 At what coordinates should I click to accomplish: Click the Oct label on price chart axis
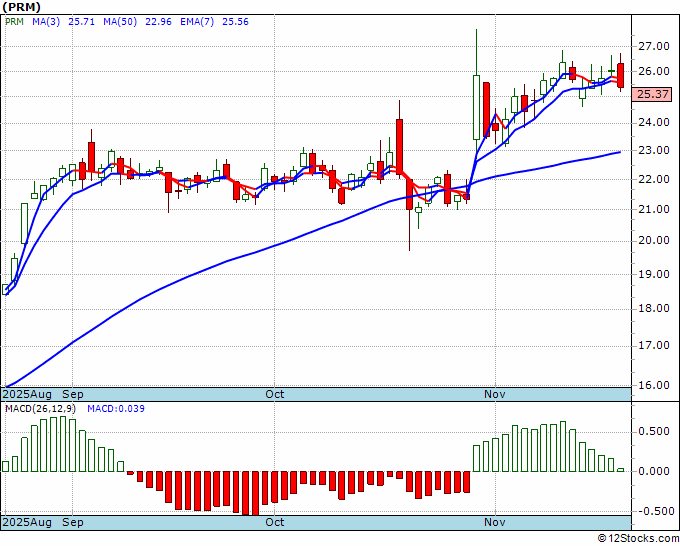(x=275, y=394)
